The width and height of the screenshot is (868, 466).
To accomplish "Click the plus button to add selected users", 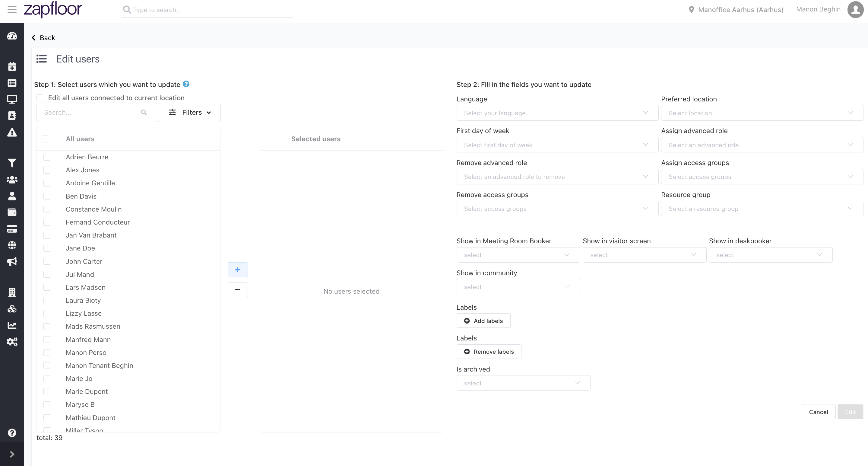I will click(x=238, y=270).
